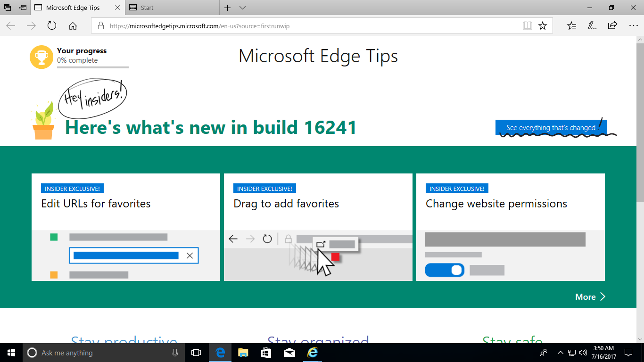
Task: Click the Set tabs aside icon
Action: click(x=23, y=8)
